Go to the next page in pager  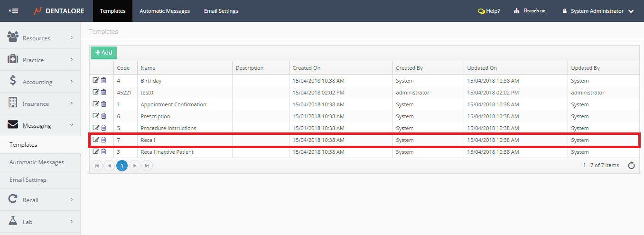[x=135, y=166]
